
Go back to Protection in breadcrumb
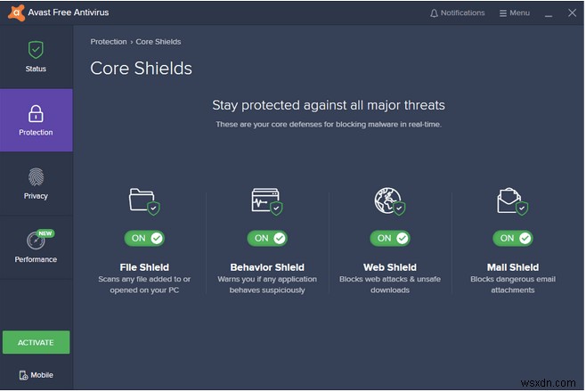pyautogui.click(x=108, y=42)
